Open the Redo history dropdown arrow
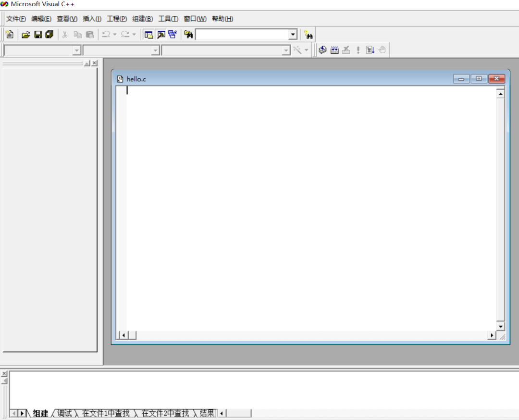 coord(134,35)
